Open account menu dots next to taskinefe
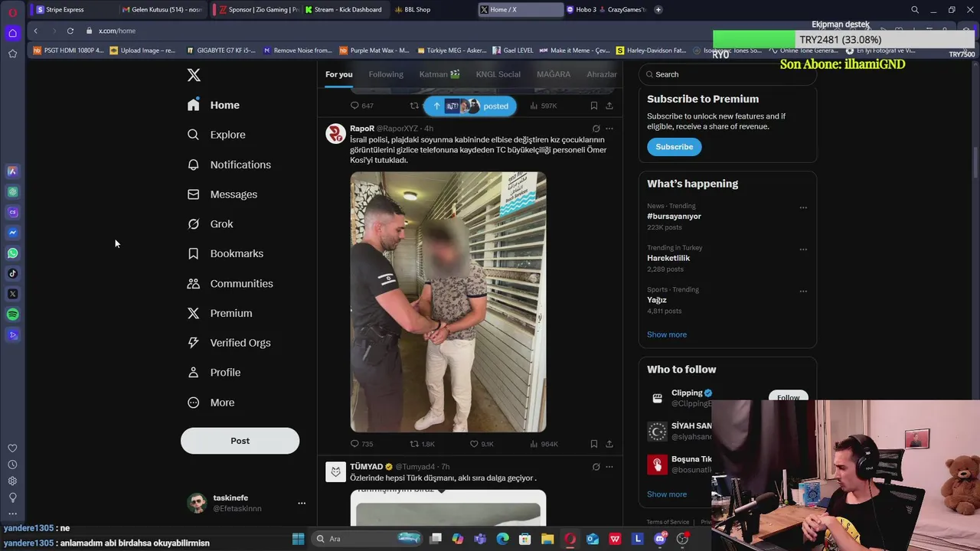The width and height of the screenshot is (980, 551). (x=302, y=503)
